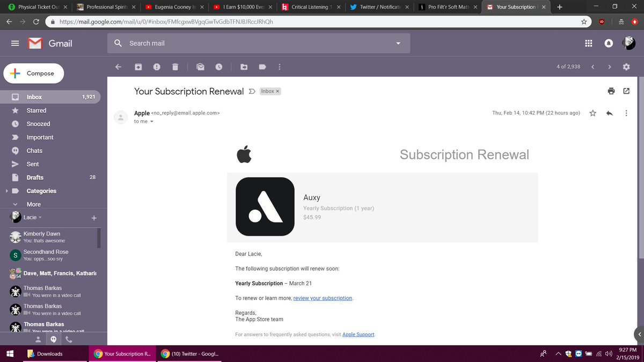Bookmark this page with star icon

click(584, 22)
